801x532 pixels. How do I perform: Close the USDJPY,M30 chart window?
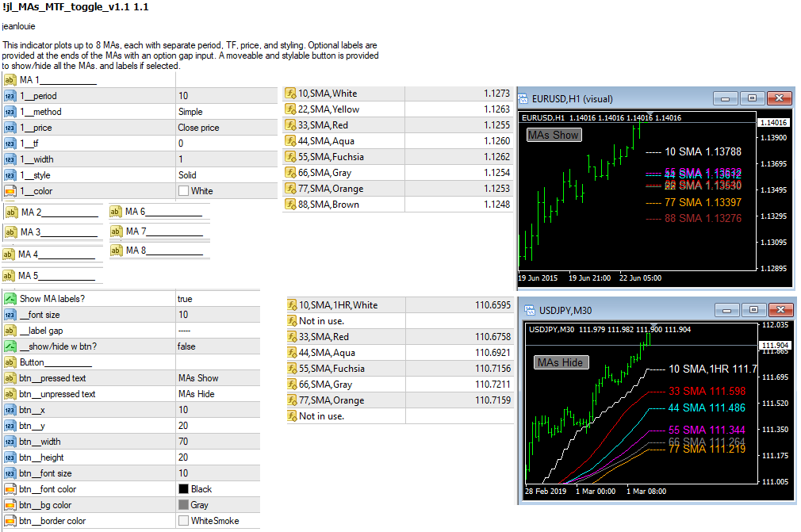tap(780, 310)
